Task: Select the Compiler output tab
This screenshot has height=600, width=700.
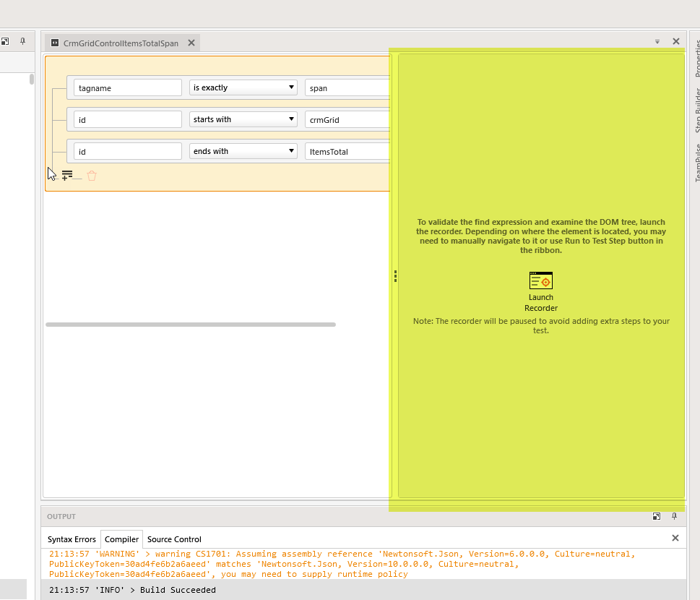Action: click(121, 539)
